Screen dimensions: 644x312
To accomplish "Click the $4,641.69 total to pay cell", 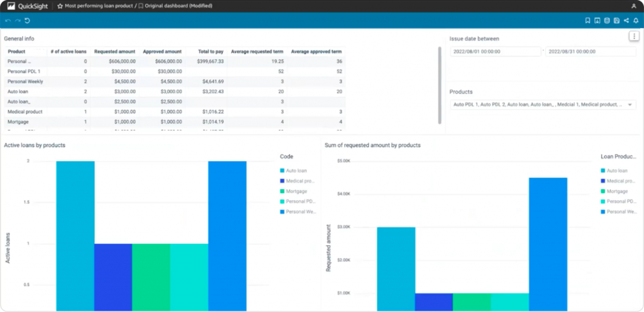I will point(213,81).
